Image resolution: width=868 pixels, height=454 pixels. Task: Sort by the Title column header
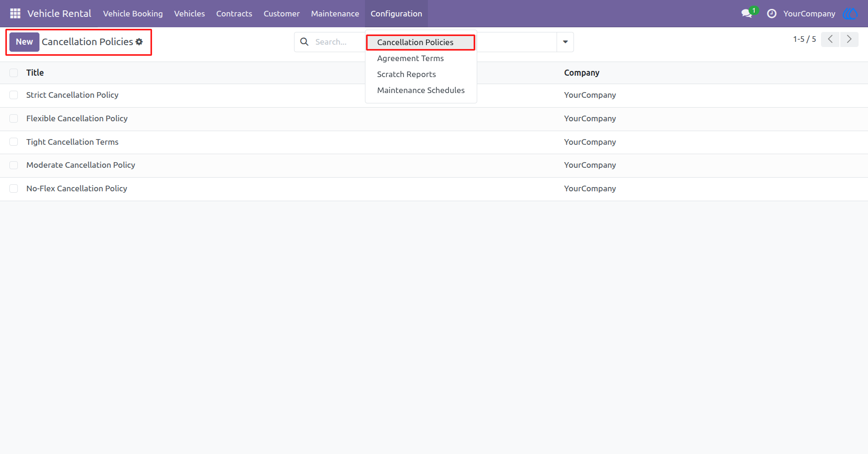click(x=35, y=73)
